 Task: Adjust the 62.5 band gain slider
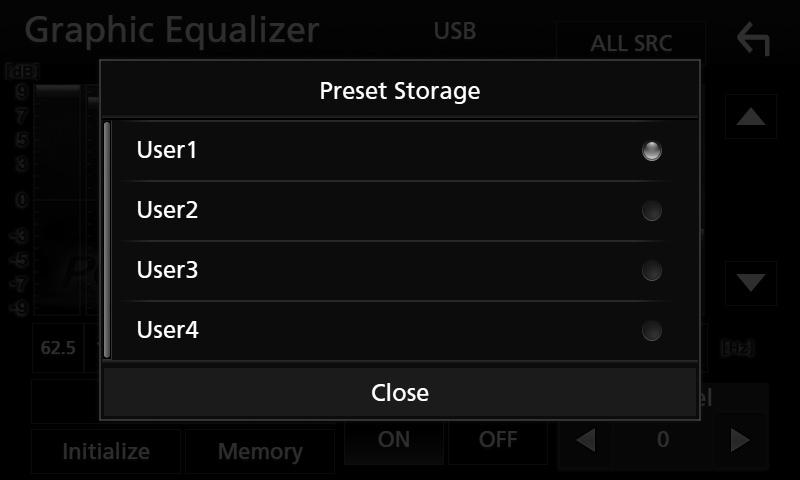click(57, 200)
